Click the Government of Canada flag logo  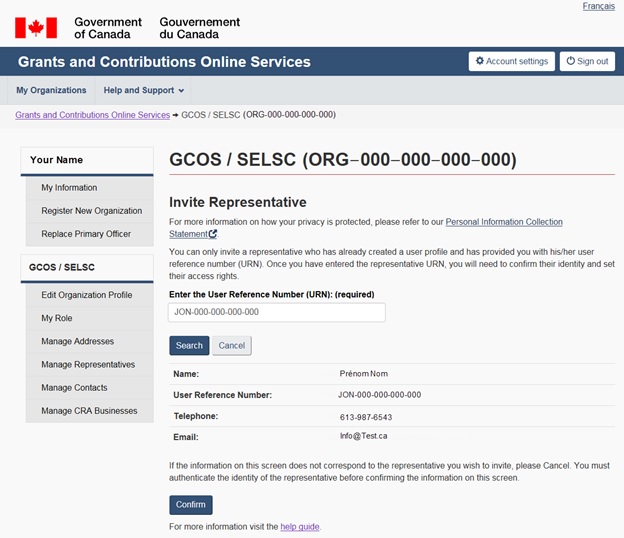coord(36,27)
